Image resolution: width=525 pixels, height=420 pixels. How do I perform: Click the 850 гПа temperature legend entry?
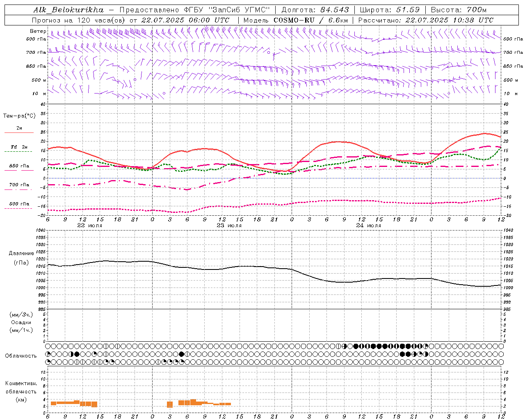point(19,166)
